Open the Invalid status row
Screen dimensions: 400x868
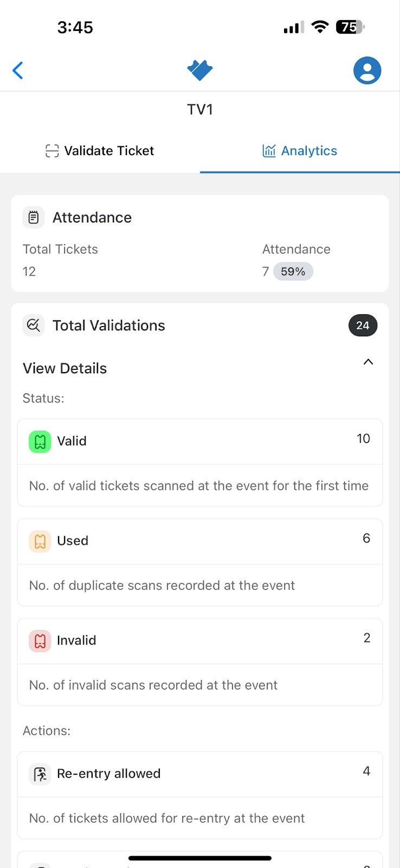(x=200, y=662)
